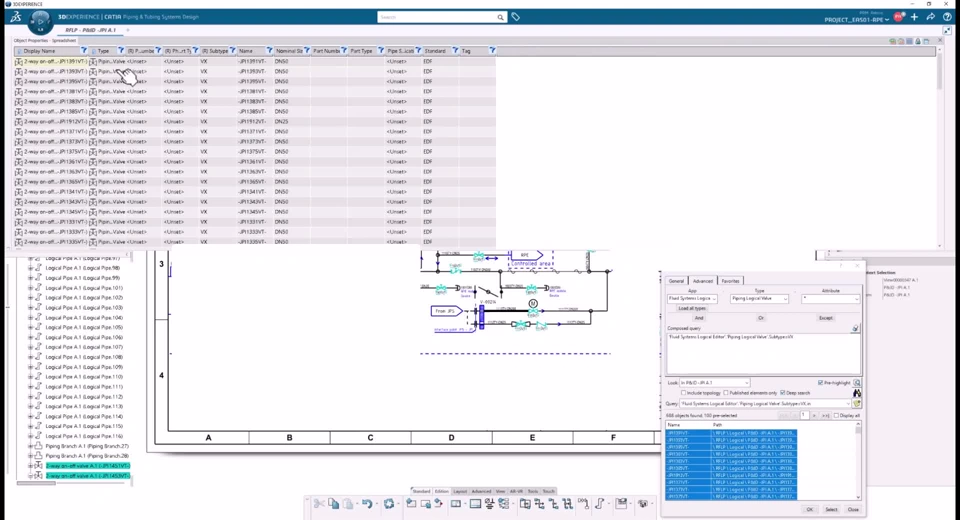Click the tree panel horizontal scrollbar
This screenshot has height=520, width=960.
pyautogui.click(x=36, y=483)
